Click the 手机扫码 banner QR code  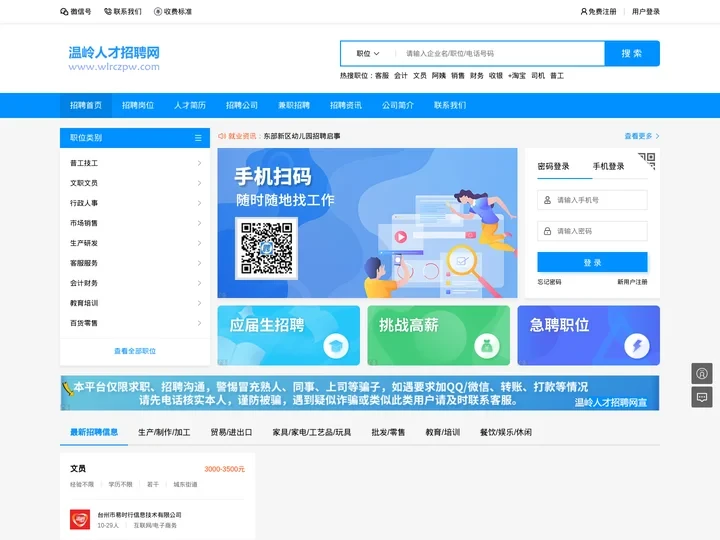tap(266, 248)
